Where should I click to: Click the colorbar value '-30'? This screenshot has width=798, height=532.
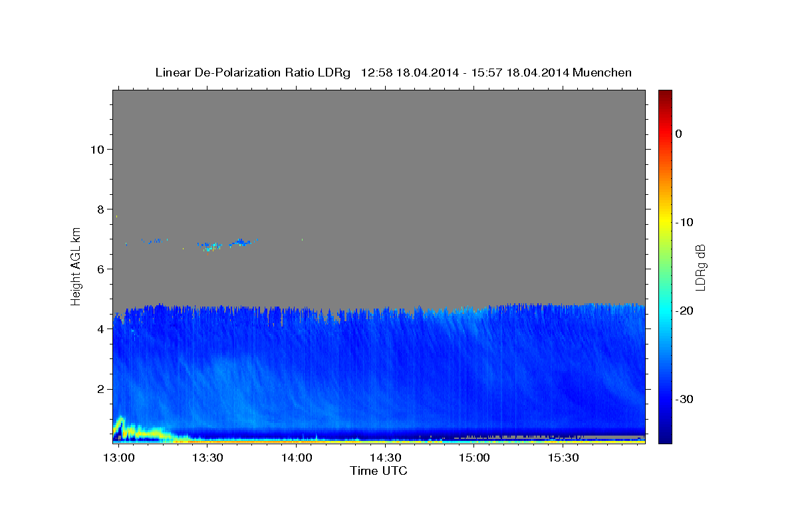point(685,399)
